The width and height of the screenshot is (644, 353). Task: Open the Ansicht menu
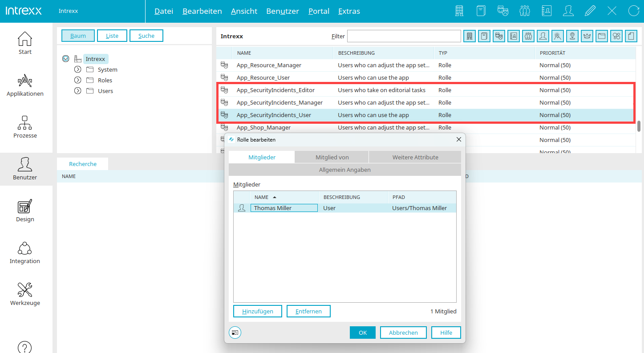click(x=244, y=11)
